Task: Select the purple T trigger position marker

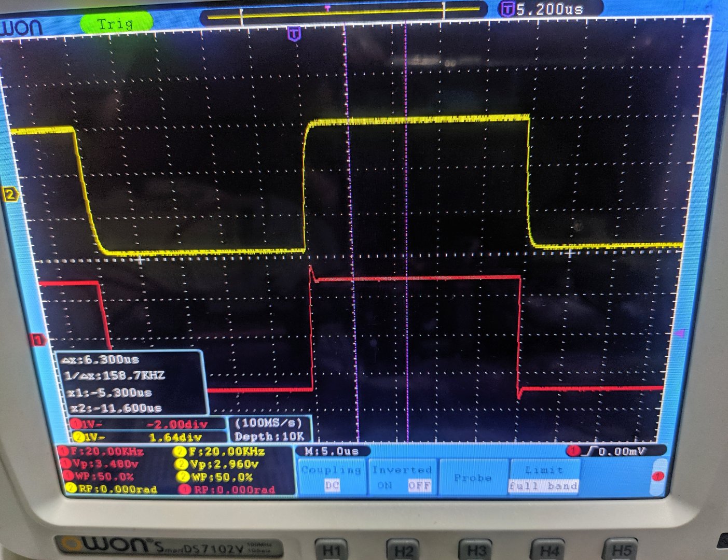Action: (x=294, y=34)
